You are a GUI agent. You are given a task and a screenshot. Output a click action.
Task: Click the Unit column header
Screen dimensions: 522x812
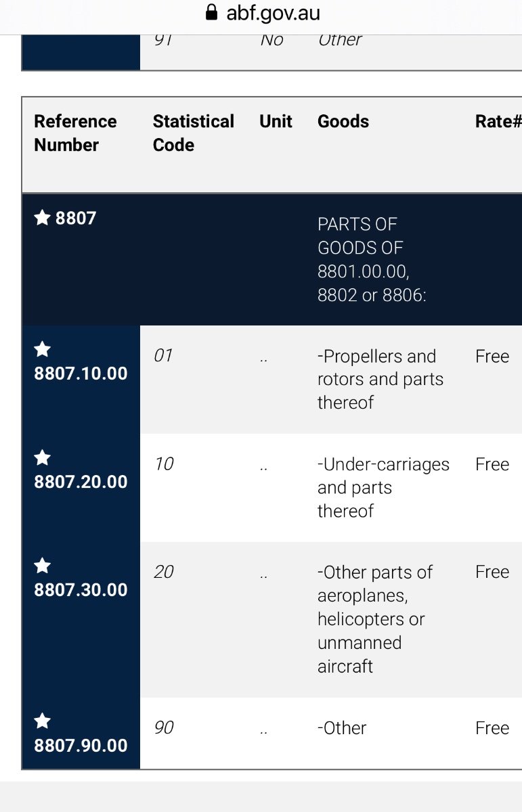[276, 122]
